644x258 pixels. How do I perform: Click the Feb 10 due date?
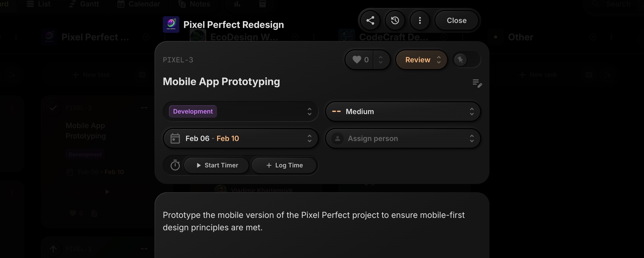[x=228, y=138]
